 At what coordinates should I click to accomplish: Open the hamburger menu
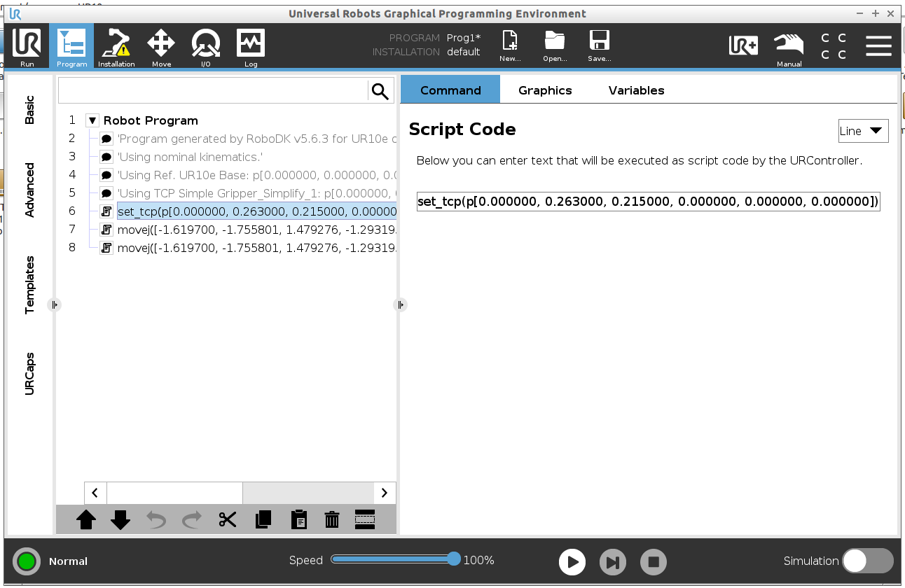[878, 46]
